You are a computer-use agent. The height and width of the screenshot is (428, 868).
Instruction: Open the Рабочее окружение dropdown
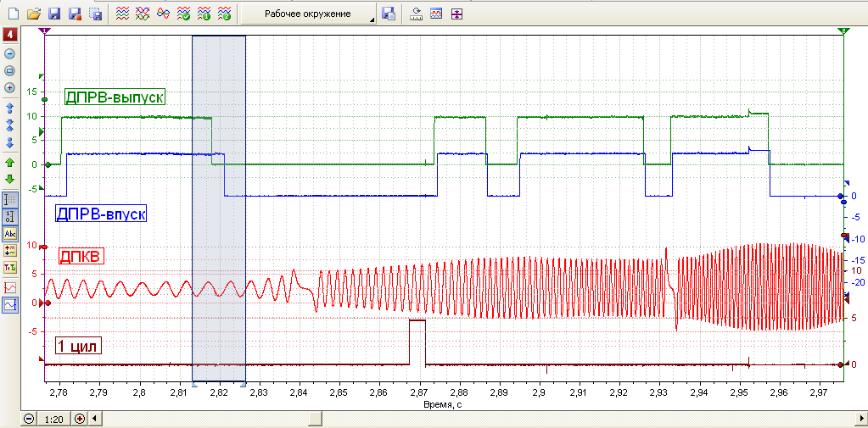[308, 14]
